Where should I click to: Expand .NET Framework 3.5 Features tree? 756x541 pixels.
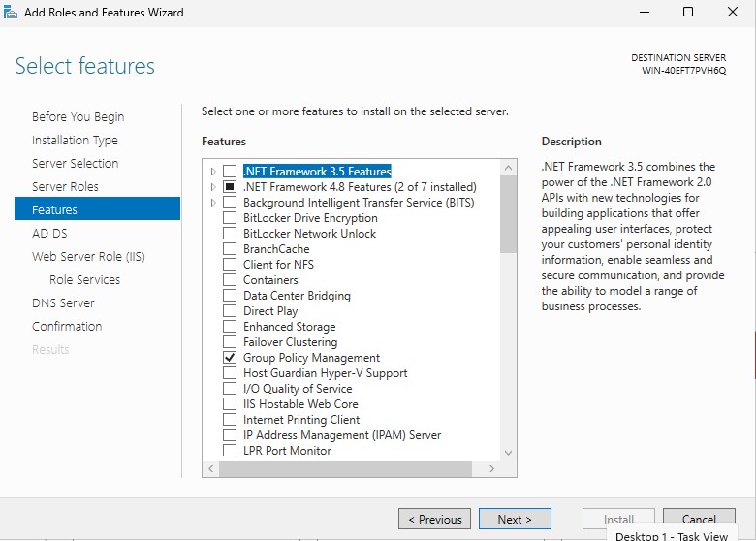coord(213,172)
